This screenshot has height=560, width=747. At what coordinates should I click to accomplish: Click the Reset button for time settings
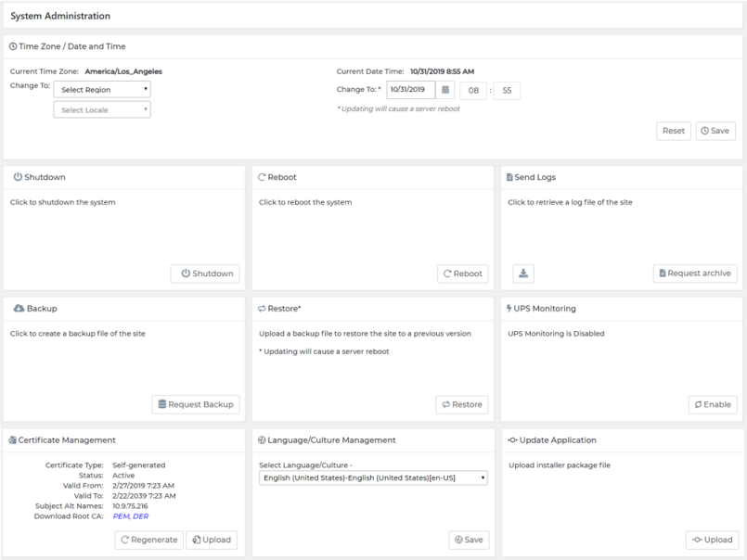674,131
